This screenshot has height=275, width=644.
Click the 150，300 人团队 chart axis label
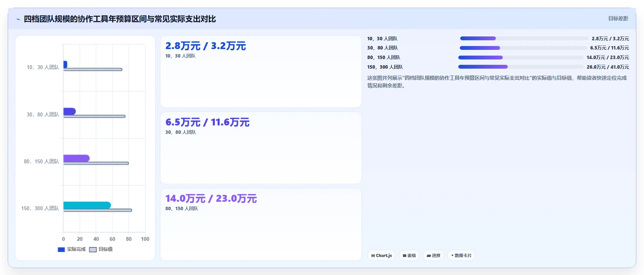tap(40, 208)
